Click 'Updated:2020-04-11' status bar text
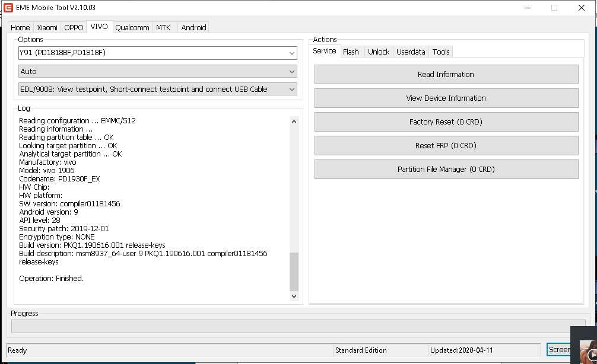The width and height of the screenshot is (597, 364). tap(462, 350)
